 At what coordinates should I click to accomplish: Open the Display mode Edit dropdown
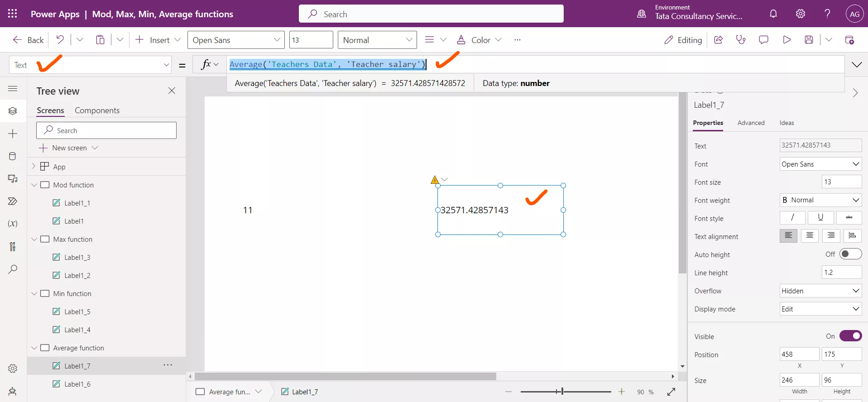[x=820, y=309]
